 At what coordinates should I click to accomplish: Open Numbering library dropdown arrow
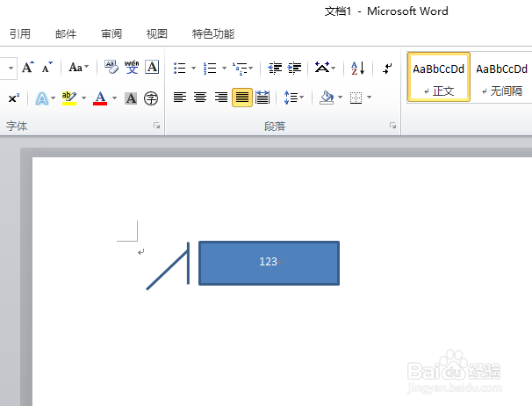point(224,68)
